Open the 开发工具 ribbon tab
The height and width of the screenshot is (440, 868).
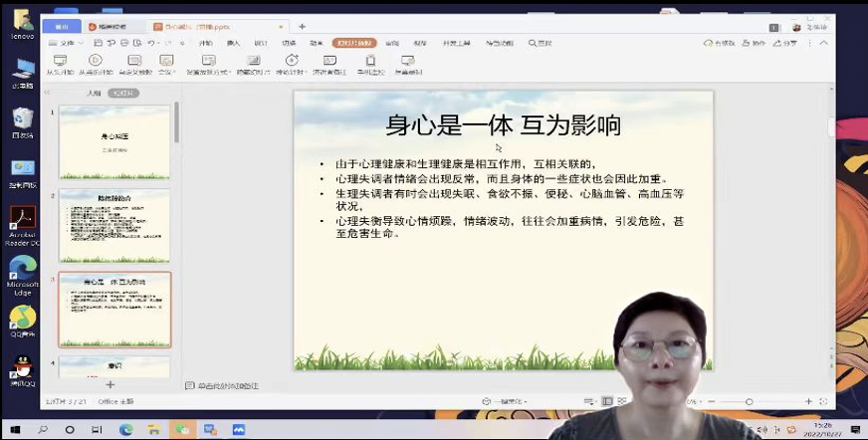point(456,43)
